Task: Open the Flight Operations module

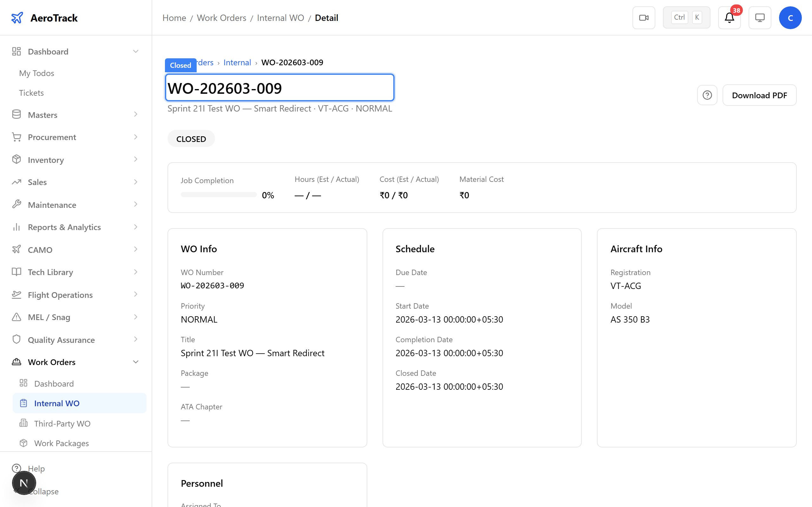Action: (x=60, y=295)
